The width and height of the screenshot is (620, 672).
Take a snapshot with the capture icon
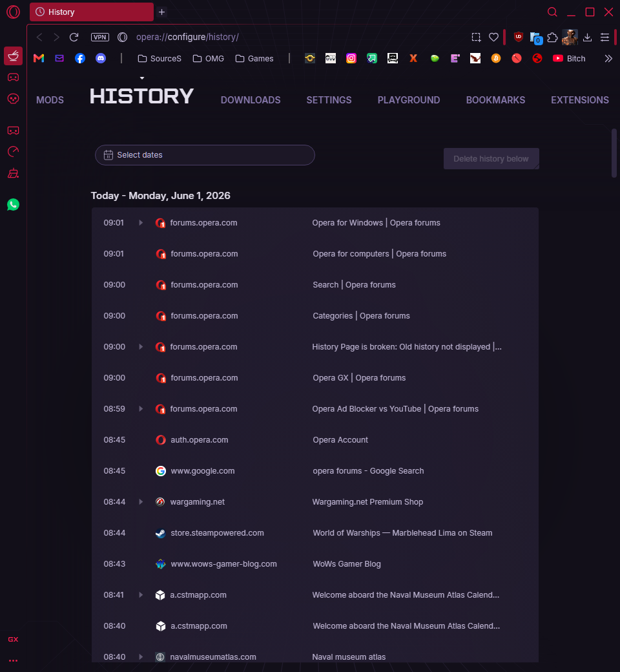[476, 37]
